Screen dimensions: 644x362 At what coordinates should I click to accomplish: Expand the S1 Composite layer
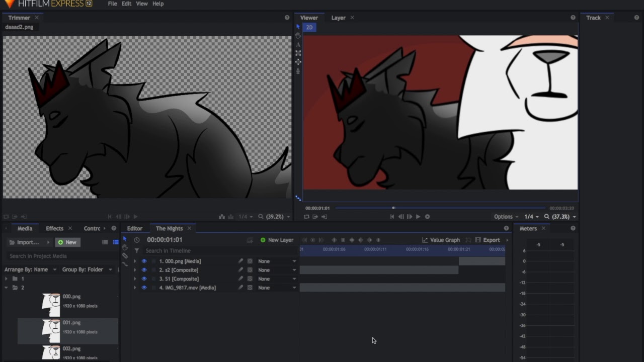pyautogui.click(x=134, y=279)
